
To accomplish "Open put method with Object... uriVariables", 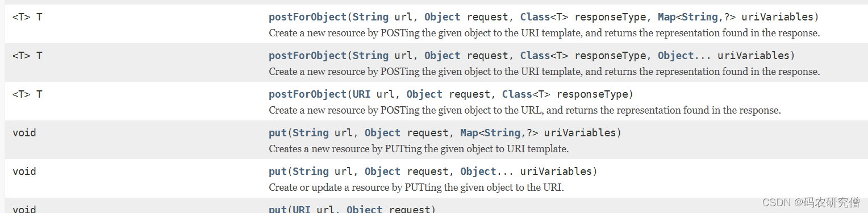I will tap(278, 172).
